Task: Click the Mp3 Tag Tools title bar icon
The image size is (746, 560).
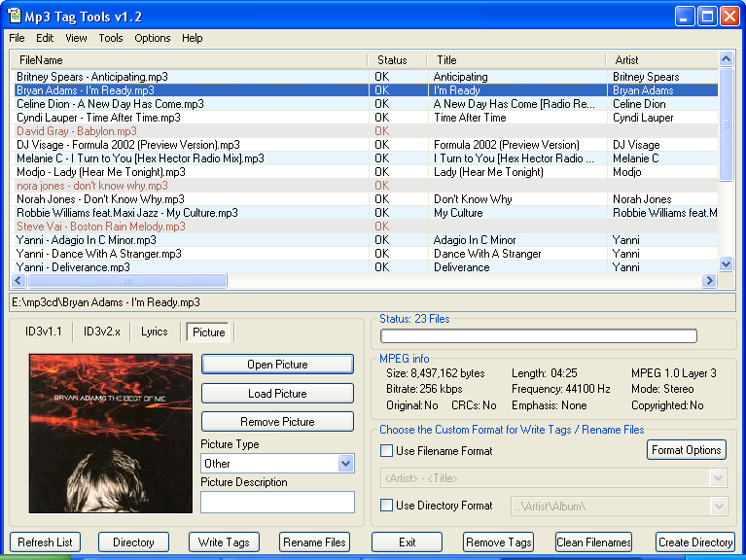Action: coord(15,16)
